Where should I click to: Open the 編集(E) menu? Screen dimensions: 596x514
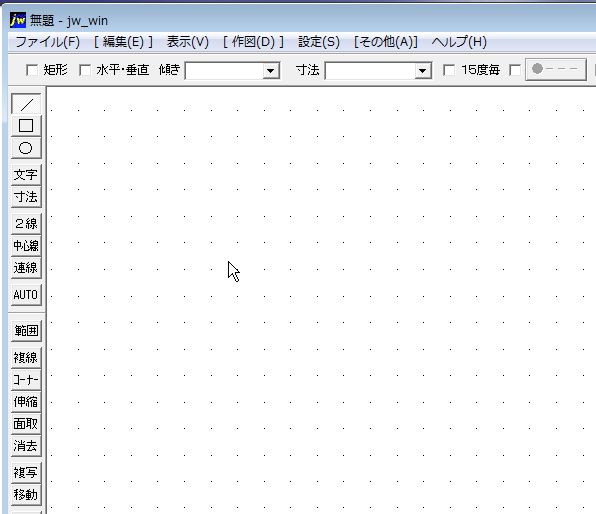point(124,42)
